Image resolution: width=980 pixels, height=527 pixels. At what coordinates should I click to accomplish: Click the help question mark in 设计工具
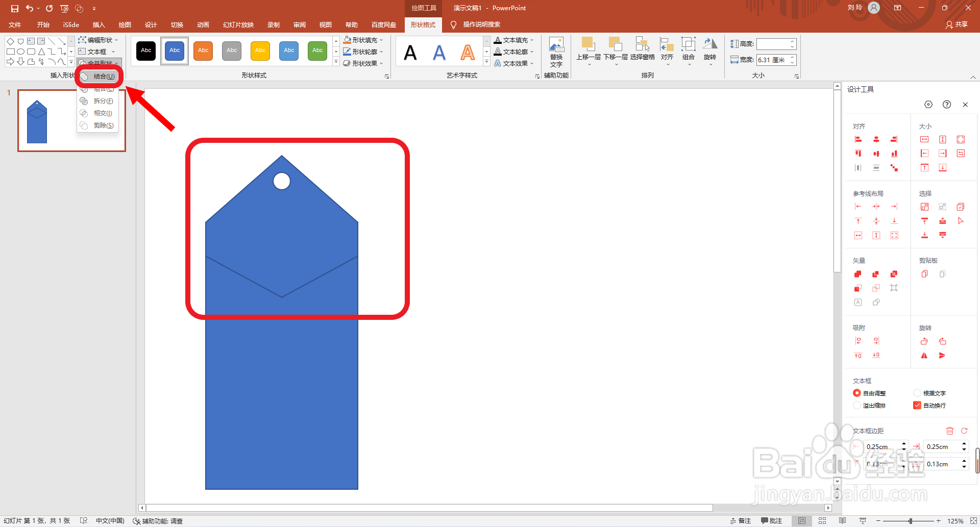coord(947,105)
